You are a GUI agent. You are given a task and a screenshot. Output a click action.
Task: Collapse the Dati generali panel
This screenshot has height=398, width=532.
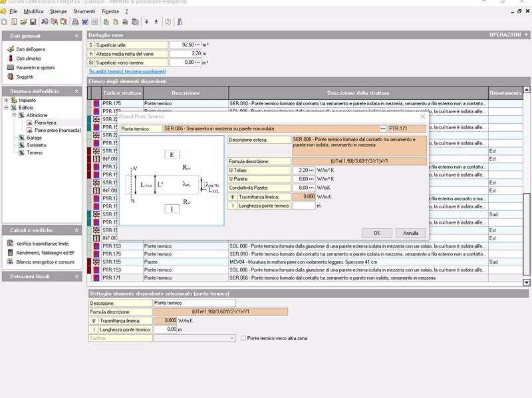76,35
